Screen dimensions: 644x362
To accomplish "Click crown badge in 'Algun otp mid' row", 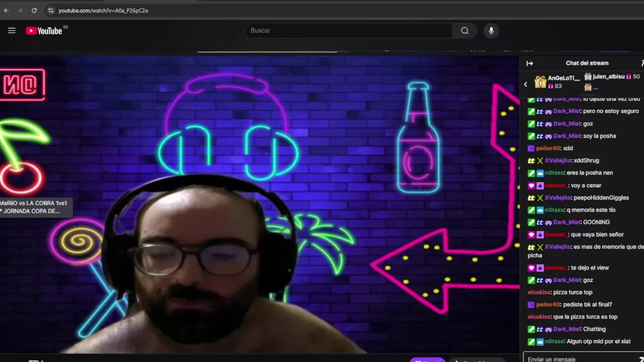I will click(x=540, y=341).
